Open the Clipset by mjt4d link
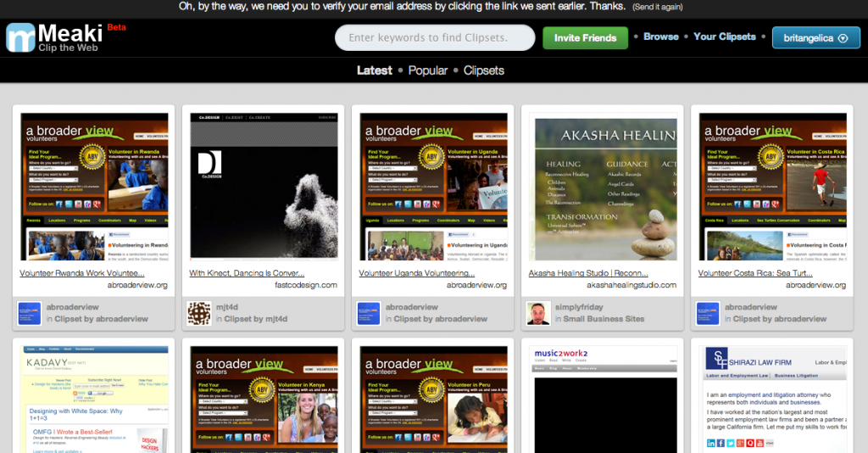 256,319
